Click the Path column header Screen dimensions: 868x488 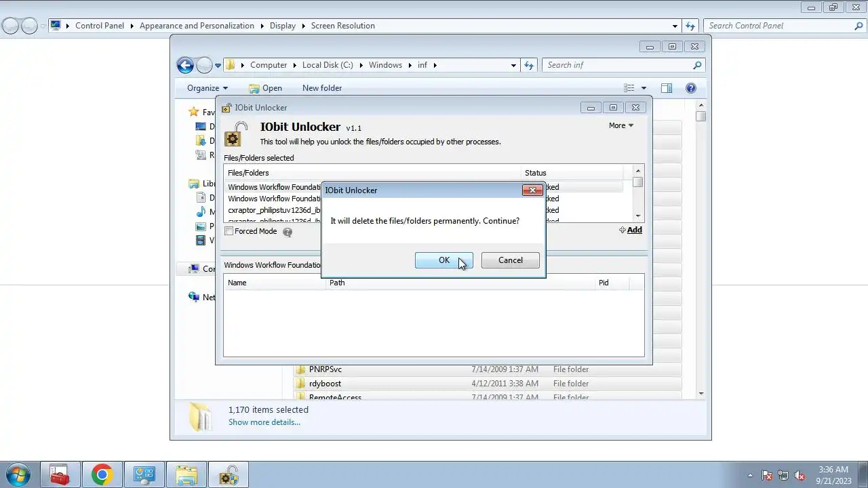(x=460, y=283)
